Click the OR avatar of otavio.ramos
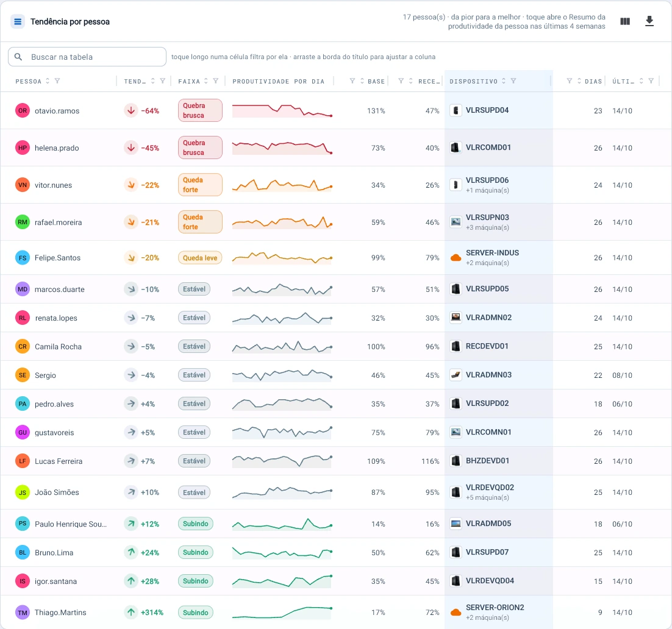 coord(23,110)
